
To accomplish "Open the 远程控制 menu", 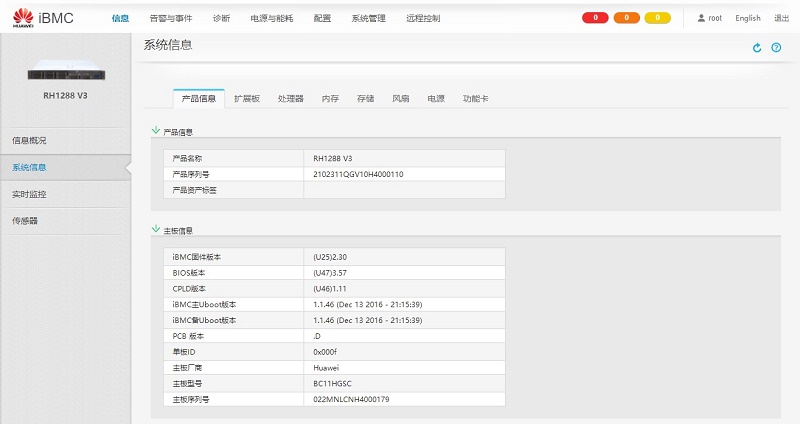I will pos(423,18).
